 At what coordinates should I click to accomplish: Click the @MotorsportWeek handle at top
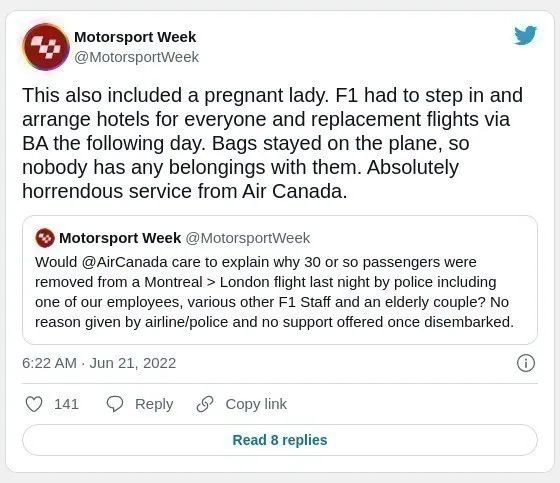click(x=136, y=57)
